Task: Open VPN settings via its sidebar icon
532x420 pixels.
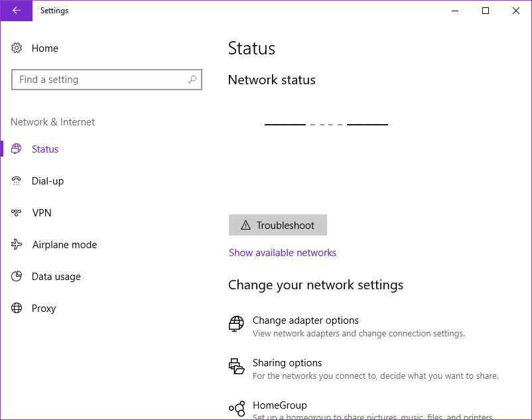Action: coord(17,212)
